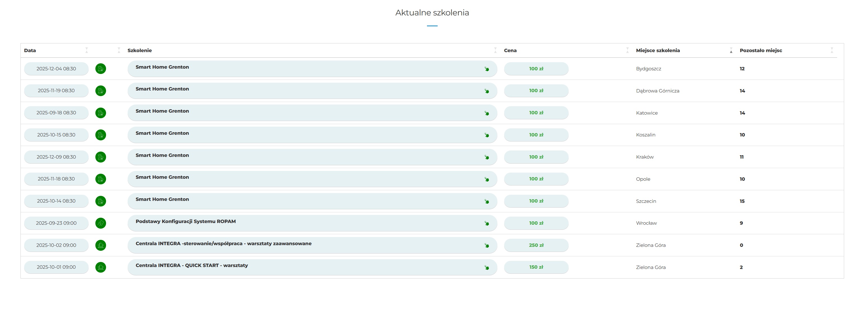Click category icon in Opole row
The width and height of the screenshot is (868, 311).
(x=101, y=179)
